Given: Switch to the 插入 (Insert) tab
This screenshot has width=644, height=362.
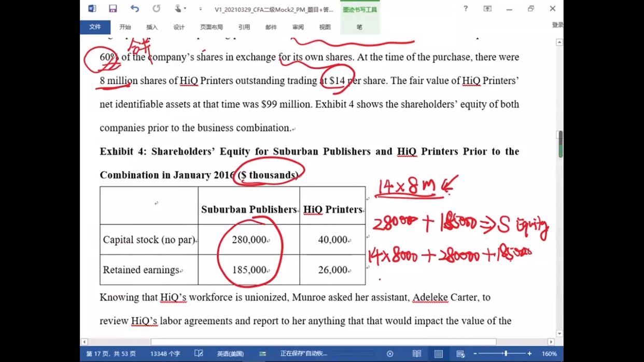Looking at the screenshot, I should tap(152, 27).
